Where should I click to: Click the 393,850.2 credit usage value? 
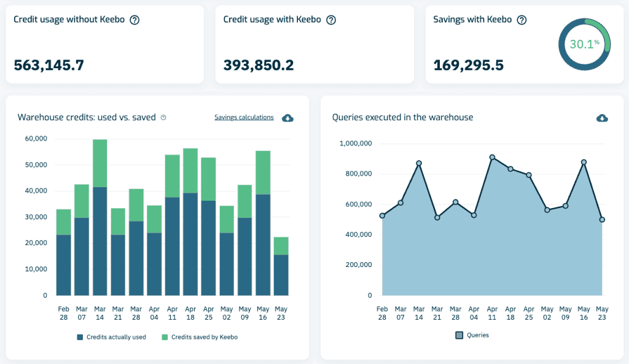click(x=259, y=65)
